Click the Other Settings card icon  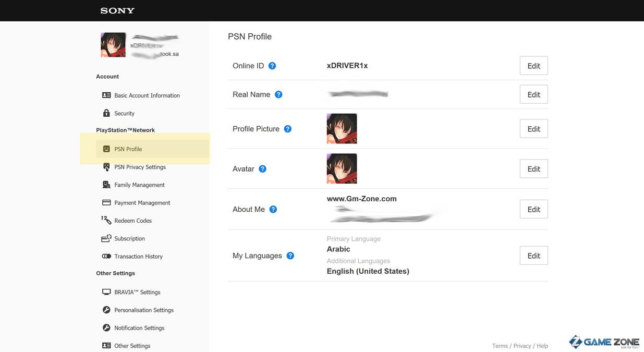(106, 346)
